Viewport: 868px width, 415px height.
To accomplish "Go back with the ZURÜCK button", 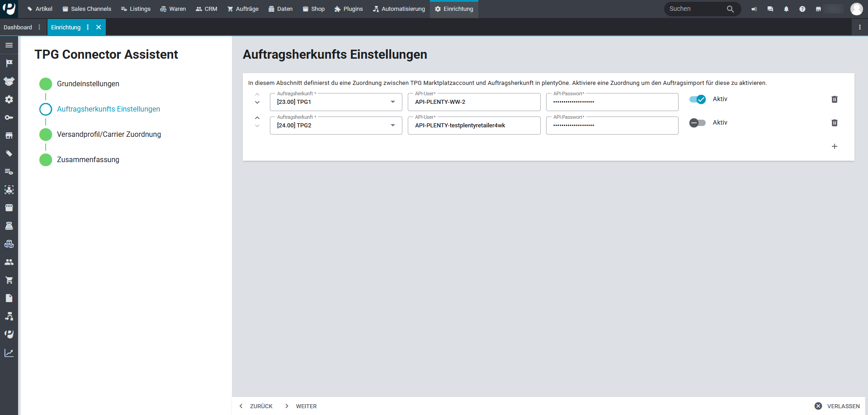I will [x=256, y=406].
